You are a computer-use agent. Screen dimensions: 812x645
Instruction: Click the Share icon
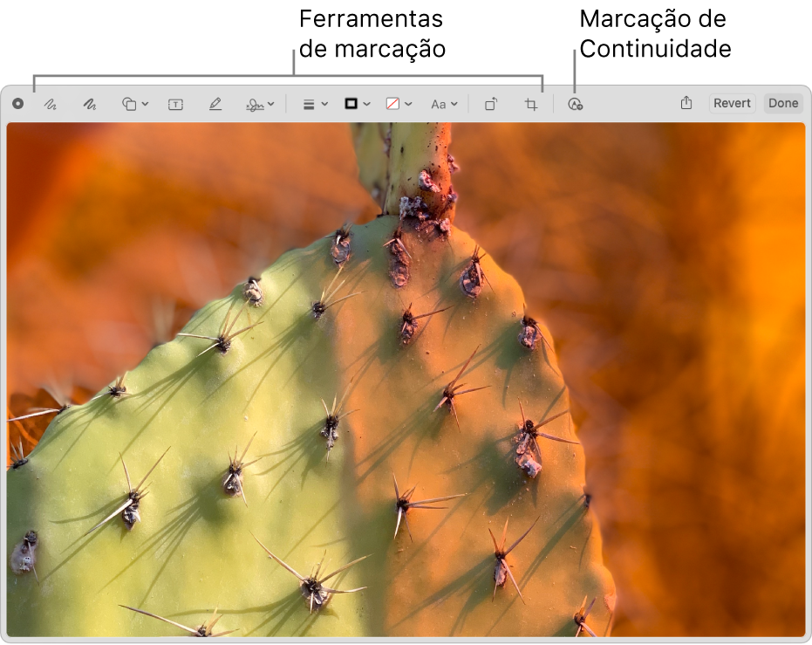686,103
